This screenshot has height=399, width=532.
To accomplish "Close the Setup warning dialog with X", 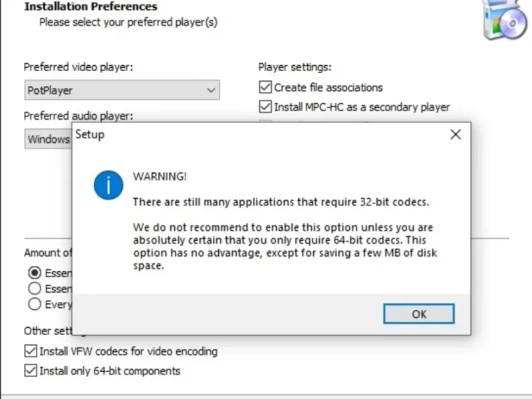I will 456,134.
